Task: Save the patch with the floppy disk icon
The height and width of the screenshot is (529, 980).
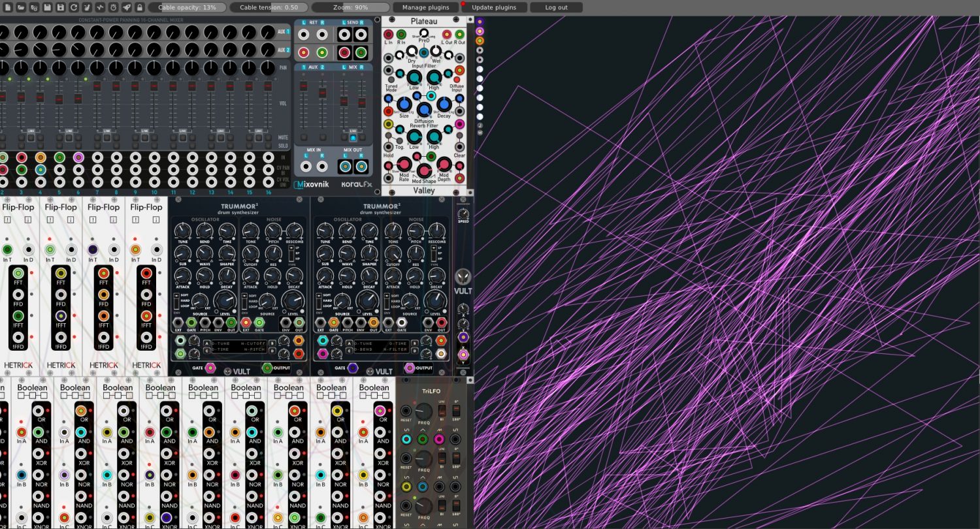Action: 48,7
